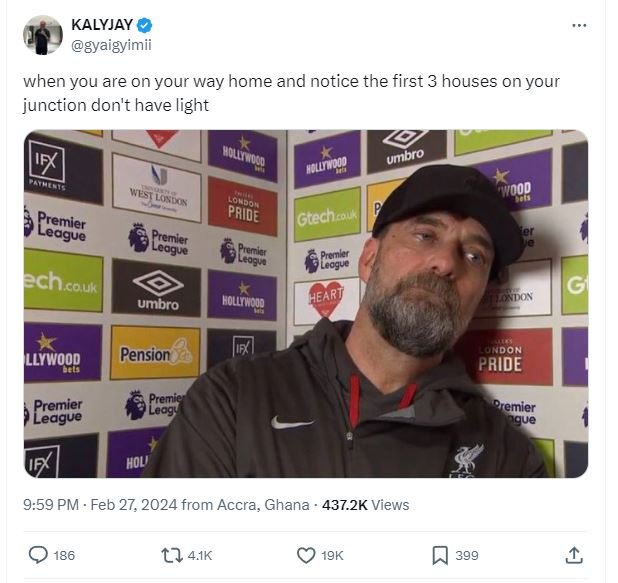Toggle the bookmark icon

(439, 555)
